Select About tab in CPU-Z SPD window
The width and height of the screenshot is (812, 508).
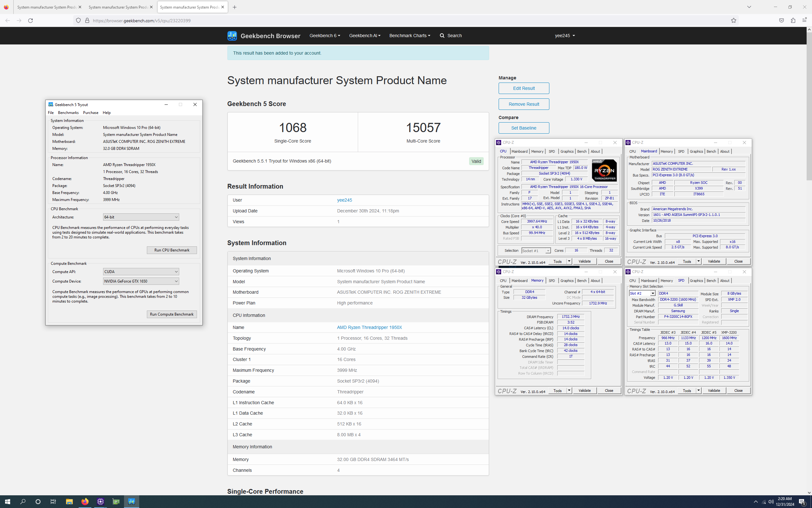pos(724,281)
